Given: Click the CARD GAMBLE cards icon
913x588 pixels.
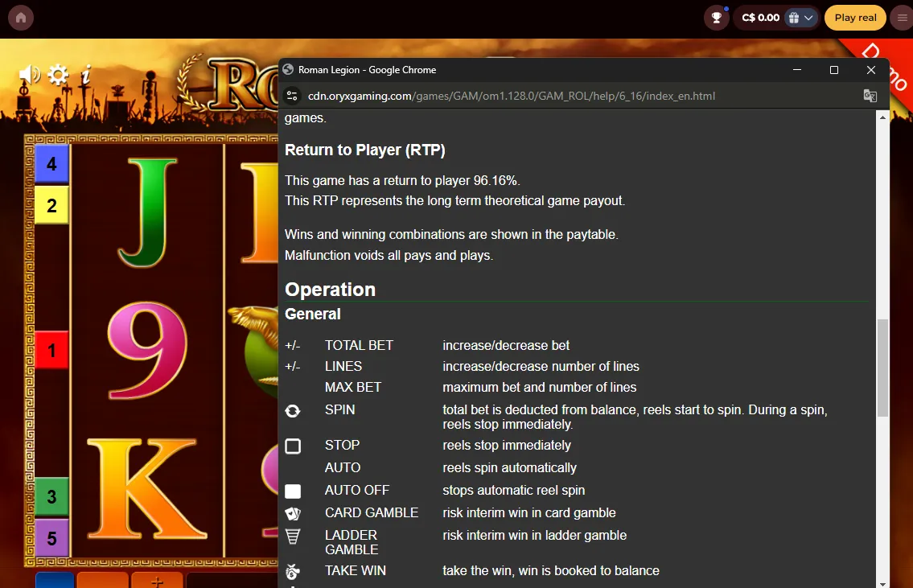Looking at the screenshot, I should 293,513.
